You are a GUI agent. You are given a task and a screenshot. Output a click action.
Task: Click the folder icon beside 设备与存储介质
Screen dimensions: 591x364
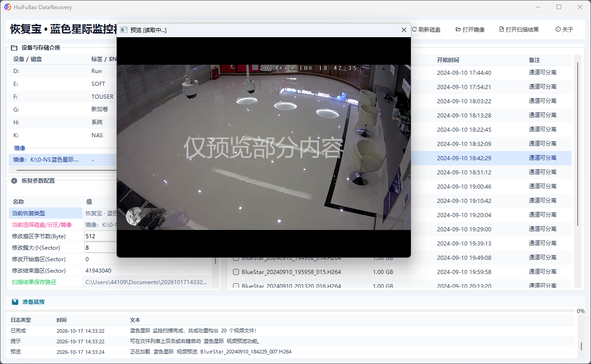point(14,48)
